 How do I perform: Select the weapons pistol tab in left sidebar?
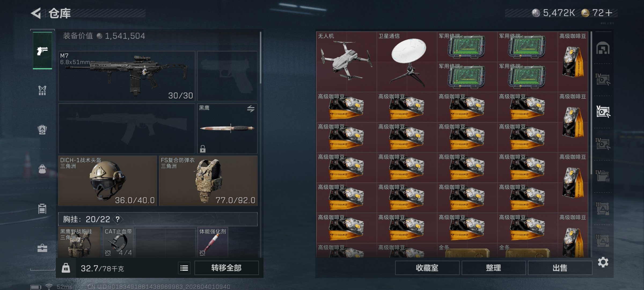pos(42,50)
